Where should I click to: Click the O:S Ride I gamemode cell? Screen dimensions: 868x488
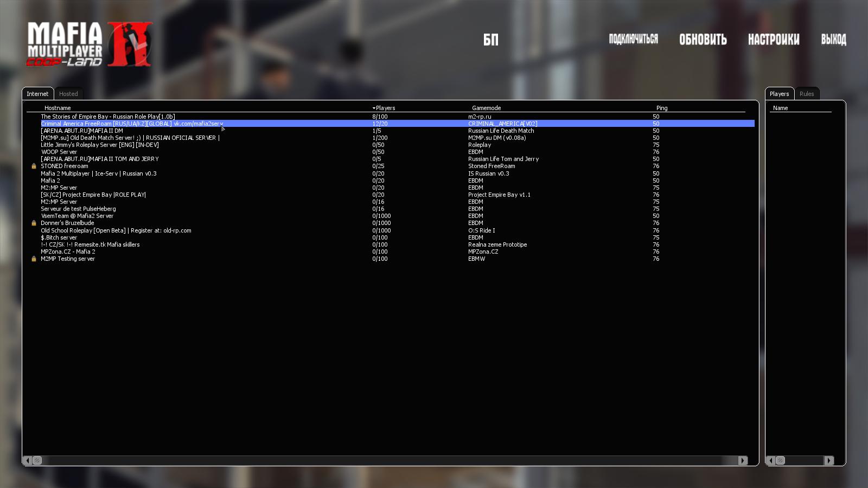(482, 230)
